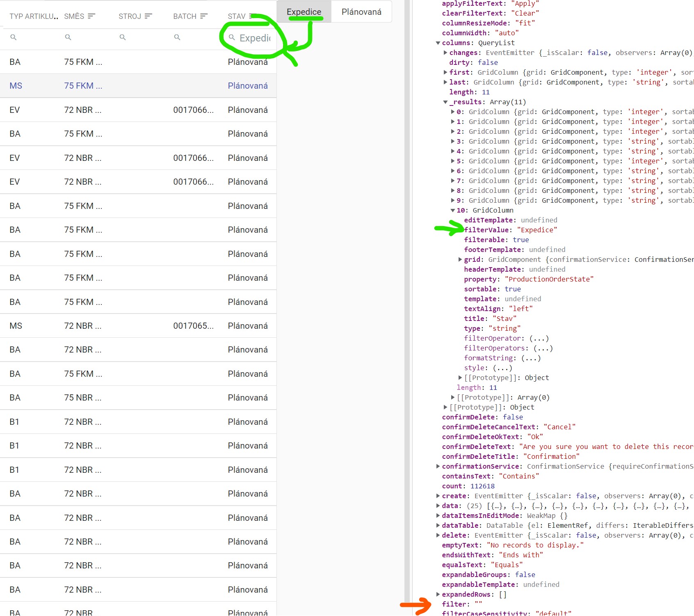The image size is (694, 616).
Task: Click inside the STAV filter input box
Action: [254, 38]
